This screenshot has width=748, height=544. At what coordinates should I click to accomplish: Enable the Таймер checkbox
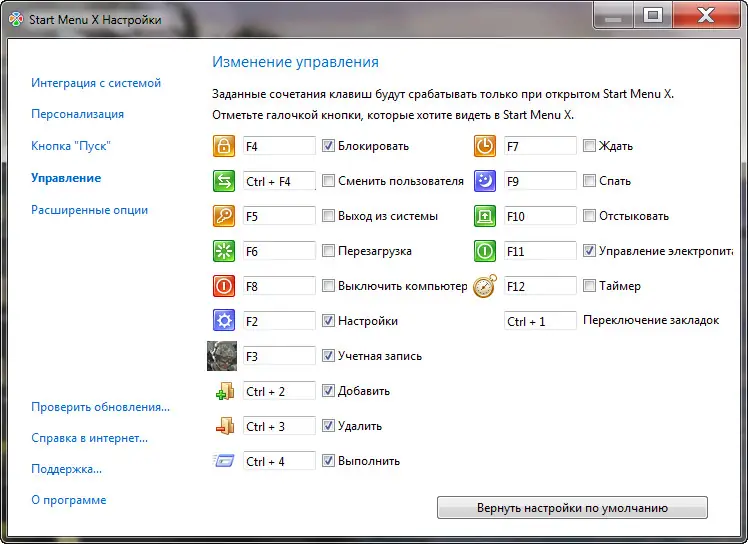[589, 286]
